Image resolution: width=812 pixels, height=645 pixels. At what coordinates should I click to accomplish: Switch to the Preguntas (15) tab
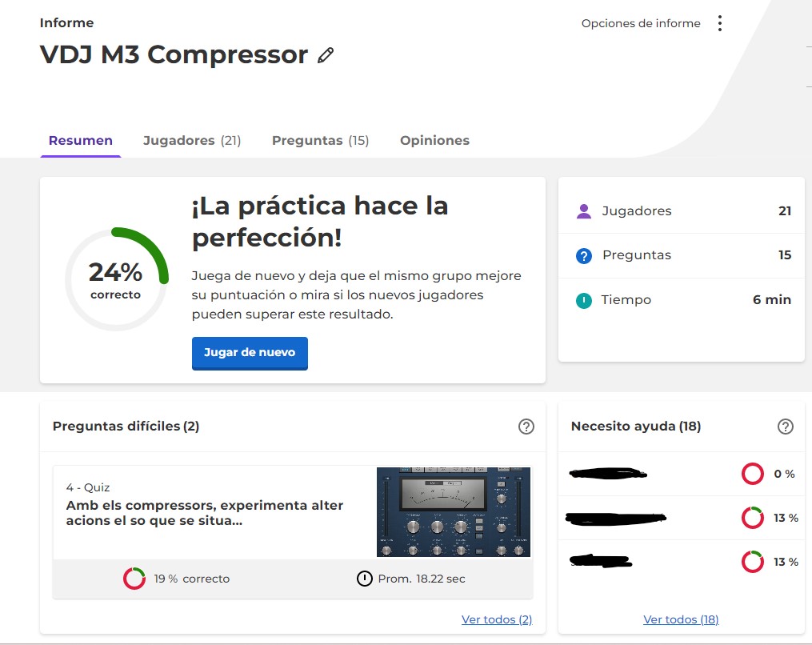320,141
